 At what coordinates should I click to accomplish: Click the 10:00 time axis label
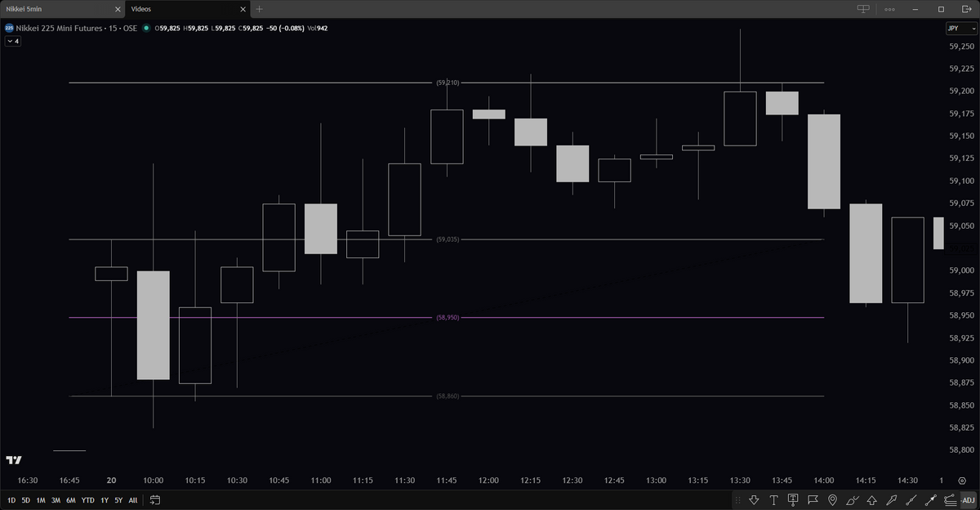[153, 481]
